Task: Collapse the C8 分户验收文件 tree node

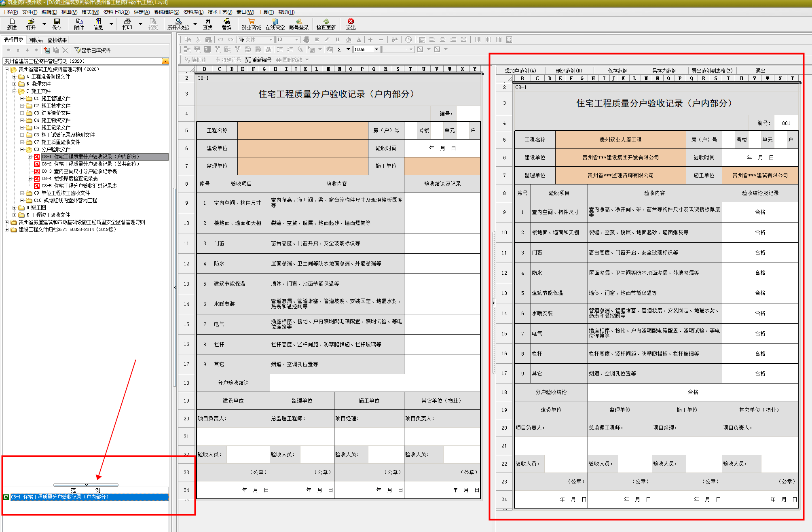Action: coord(22,149)
